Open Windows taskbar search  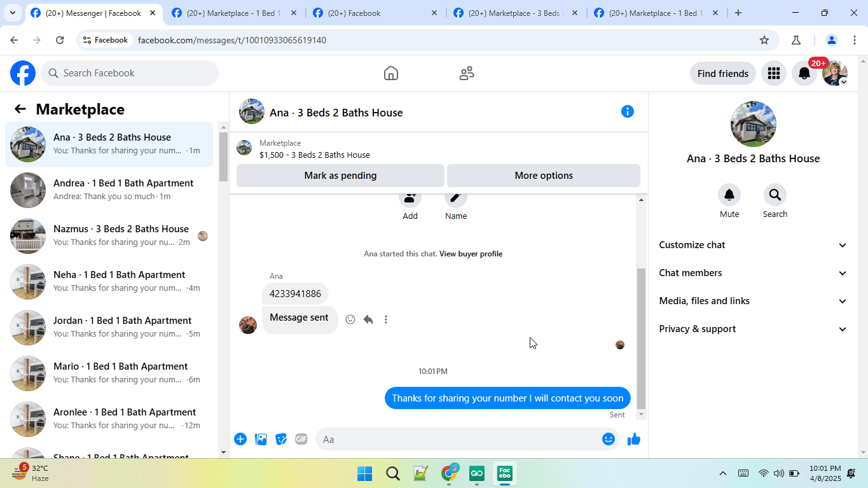[393, 473]
